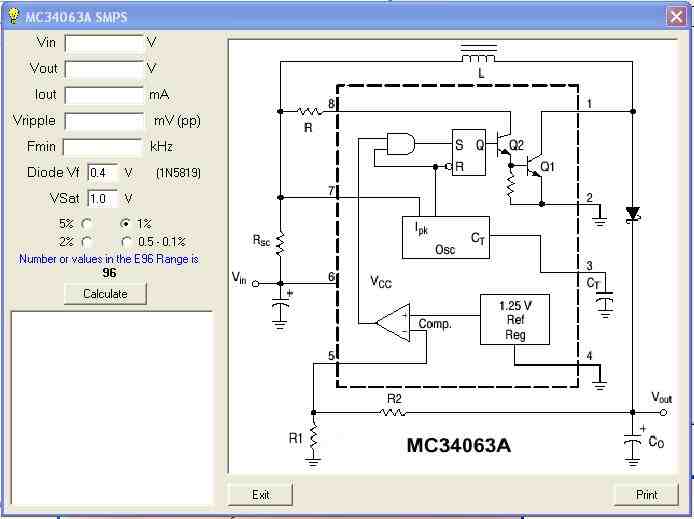Click the Vout output terminal circle
This screenshot has width=694, height=519.
coord(663,412)
